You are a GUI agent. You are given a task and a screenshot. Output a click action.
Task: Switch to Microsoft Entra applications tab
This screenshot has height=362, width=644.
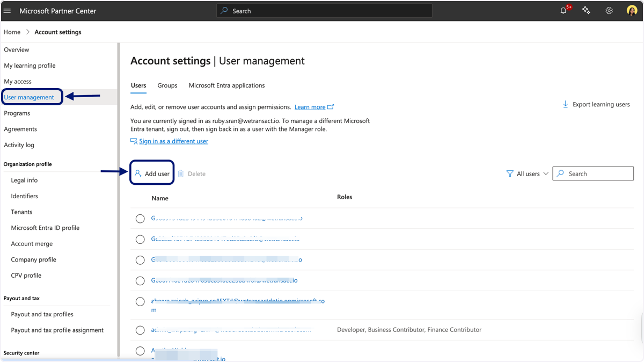[226, 85]
